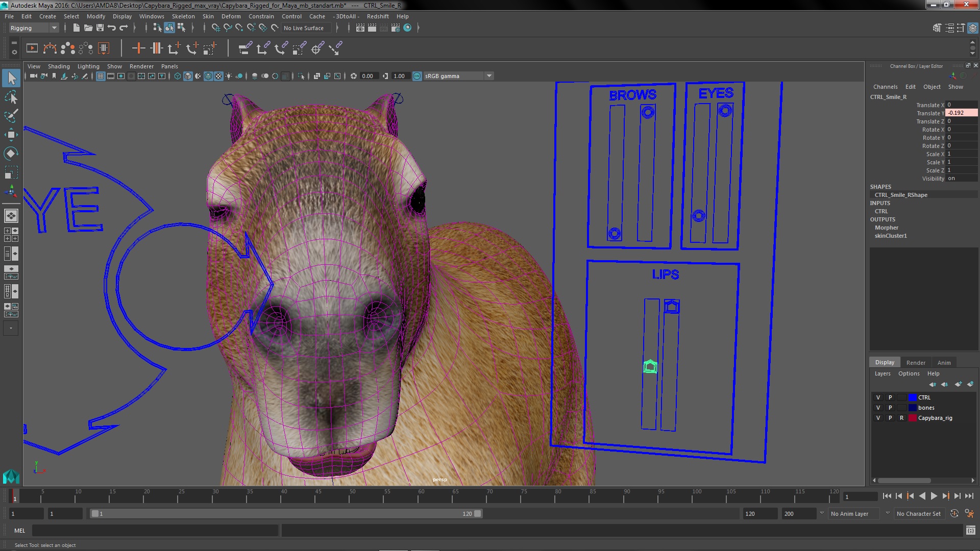Open the Layers menu in Layer Editor

[x=883, y=373]
